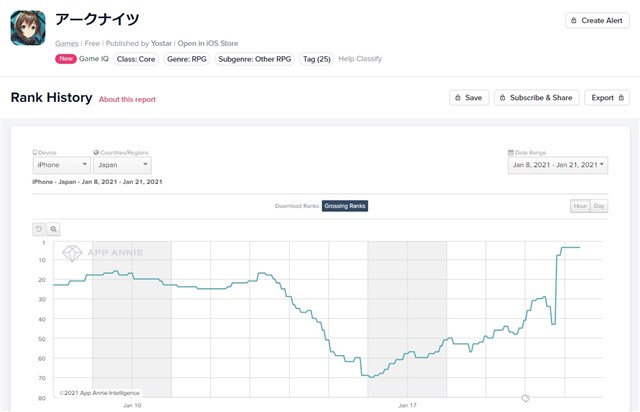Open the Games category link
Viewport: 640px width, 412px height.
67,43
